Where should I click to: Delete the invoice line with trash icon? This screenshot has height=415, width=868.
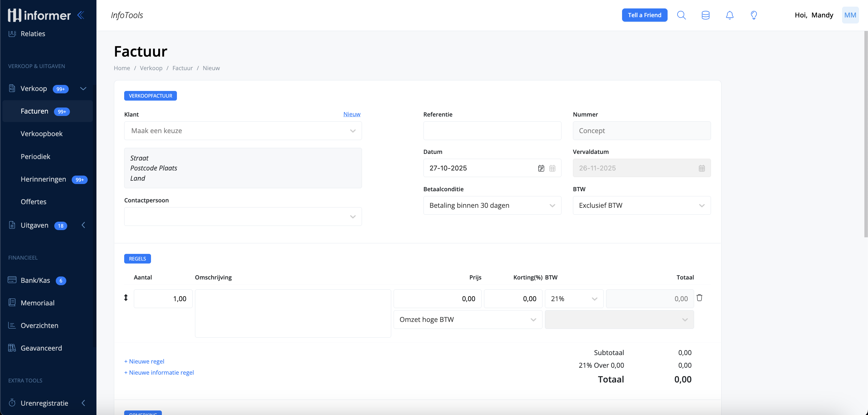point(699,298)
